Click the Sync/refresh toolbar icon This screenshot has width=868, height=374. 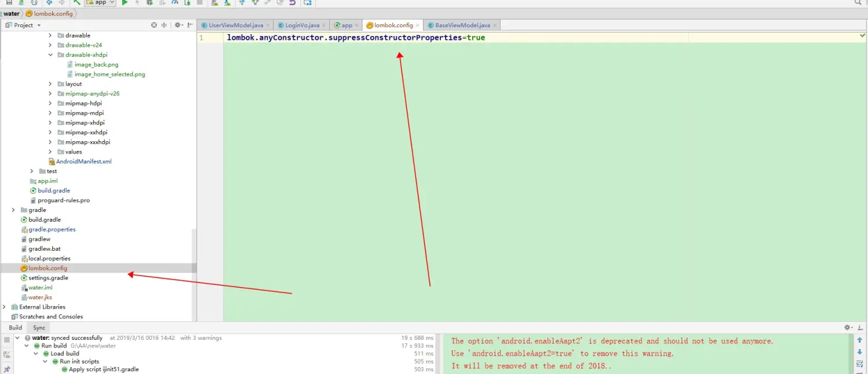pos(34,2)
